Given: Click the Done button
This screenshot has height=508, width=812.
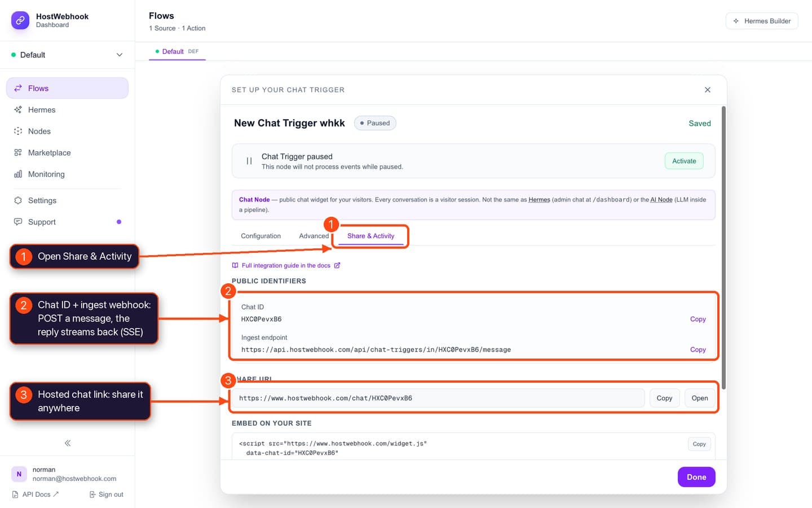Looking at the screenshot, I should [x=696, y=477].
